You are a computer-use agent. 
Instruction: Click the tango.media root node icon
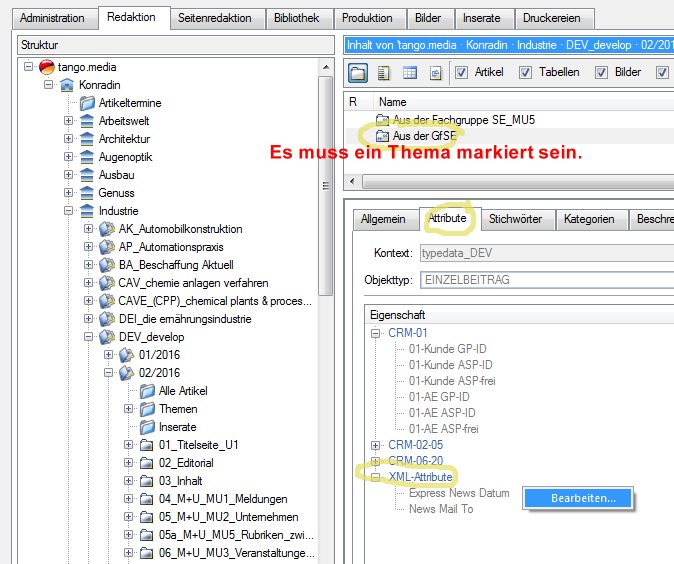[47, 67]
